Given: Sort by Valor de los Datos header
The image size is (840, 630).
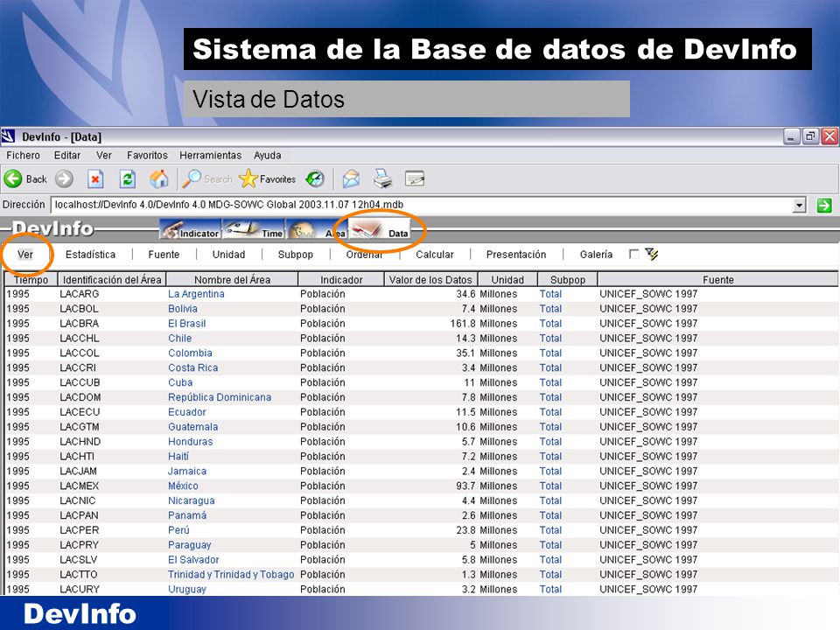Looking at the screenshot, I should tap(430, 280).
